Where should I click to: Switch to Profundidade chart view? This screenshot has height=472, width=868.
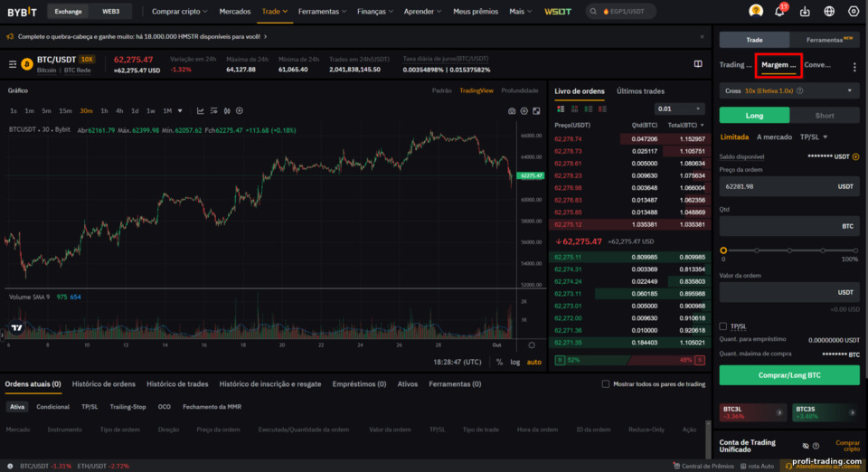[519, 90]
